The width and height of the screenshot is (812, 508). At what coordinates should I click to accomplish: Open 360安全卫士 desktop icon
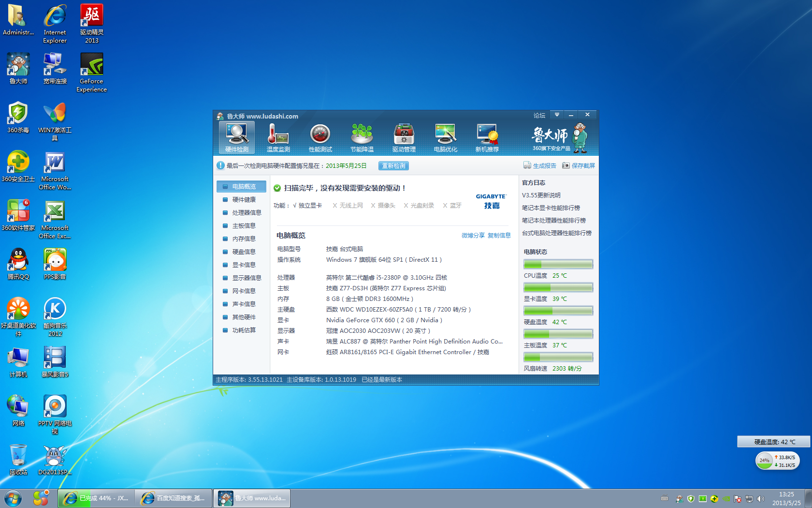(18, 166)
